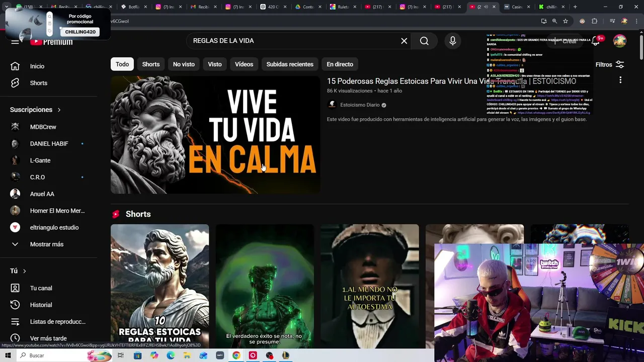Image resolution: width=644 pixels, height=362 pixels.
Task: Open the notifications bell
Action: click(x=596, y=41)
